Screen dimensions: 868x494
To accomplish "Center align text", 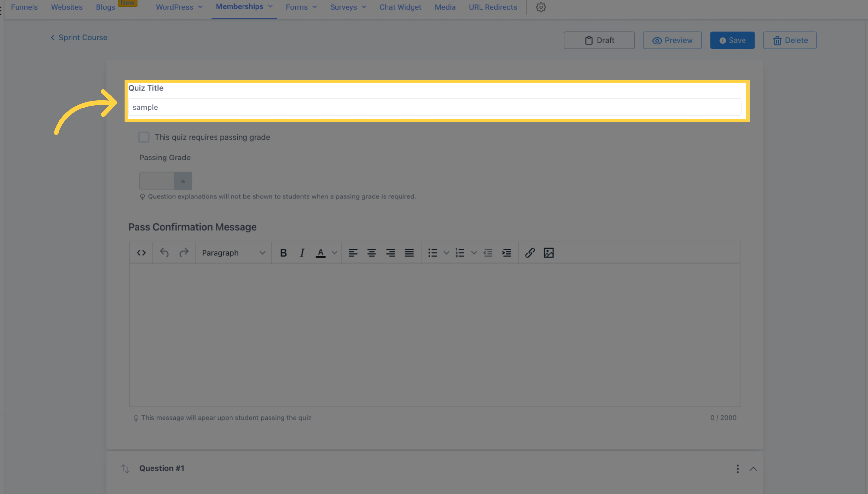I will click(x=372, y=253).
